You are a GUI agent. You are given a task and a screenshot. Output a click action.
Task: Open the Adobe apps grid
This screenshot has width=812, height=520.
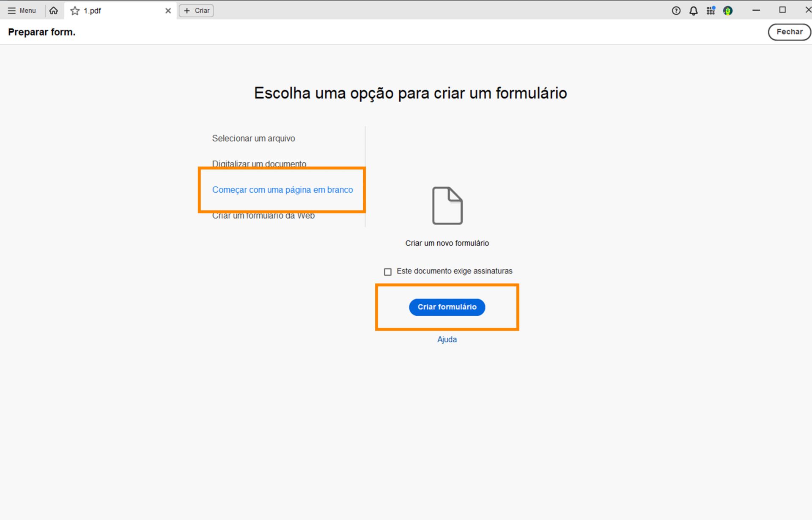(711, 11)
